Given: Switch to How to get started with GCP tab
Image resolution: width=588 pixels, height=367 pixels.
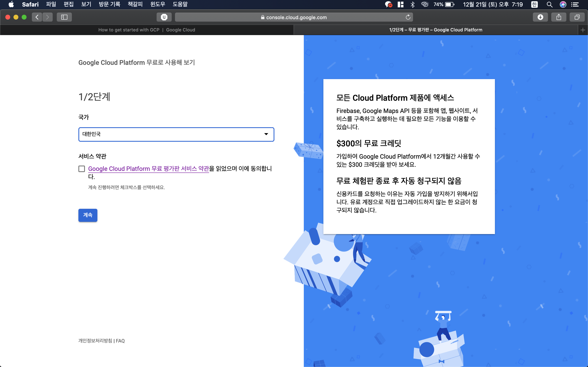Looking at the screenshot, I should pos(147,30).
